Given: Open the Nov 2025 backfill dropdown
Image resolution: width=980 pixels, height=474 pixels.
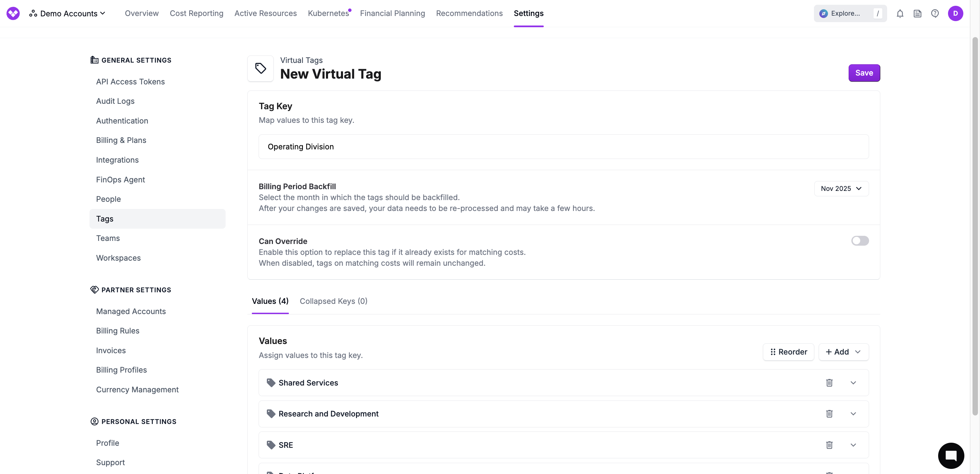Looking at the screenshot, I should (841, 189).
